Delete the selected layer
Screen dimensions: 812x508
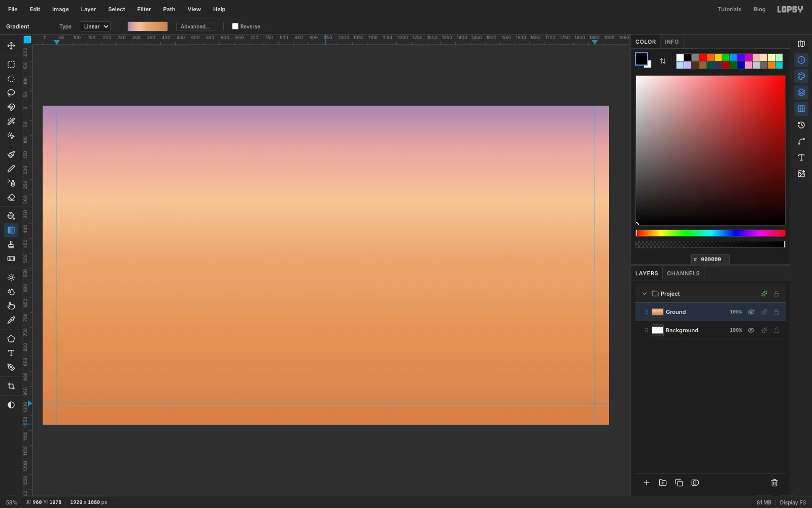(774, 483)
